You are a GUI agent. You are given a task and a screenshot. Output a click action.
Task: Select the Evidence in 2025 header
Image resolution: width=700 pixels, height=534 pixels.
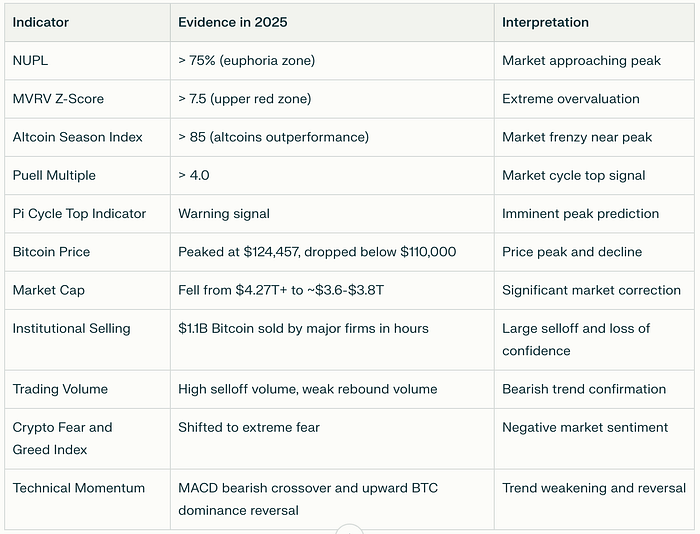pyautogui.click(x=233, y=22)
